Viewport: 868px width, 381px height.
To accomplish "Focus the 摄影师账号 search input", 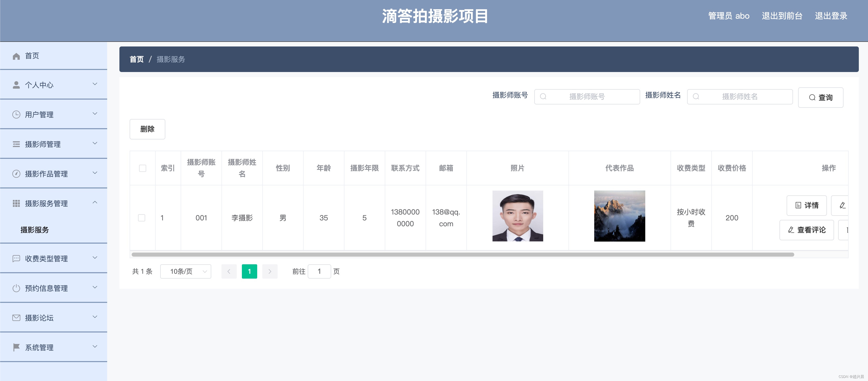I will [x=587, y=97].
